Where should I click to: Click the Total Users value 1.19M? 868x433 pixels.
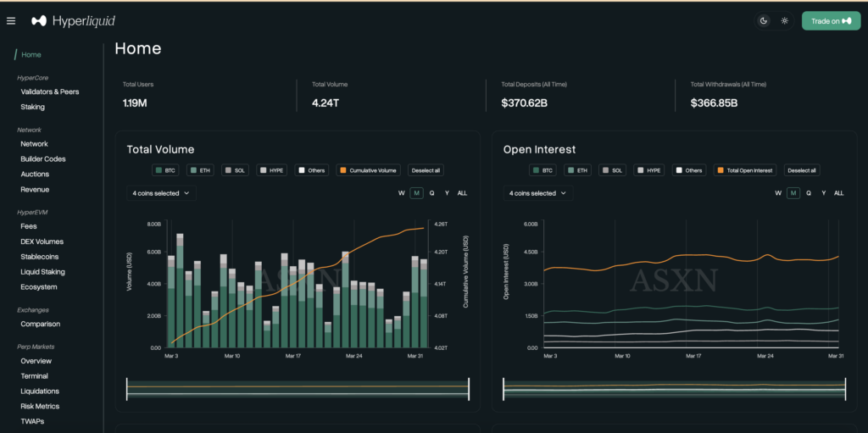[135, 103]
